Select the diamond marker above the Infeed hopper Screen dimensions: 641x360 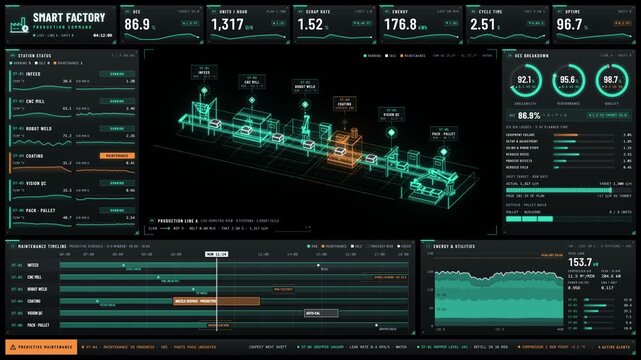coord(204,90)
